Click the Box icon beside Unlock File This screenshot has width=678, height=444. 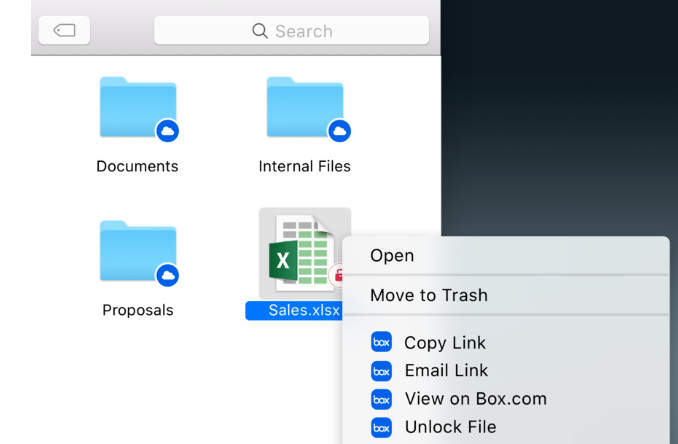381,427
